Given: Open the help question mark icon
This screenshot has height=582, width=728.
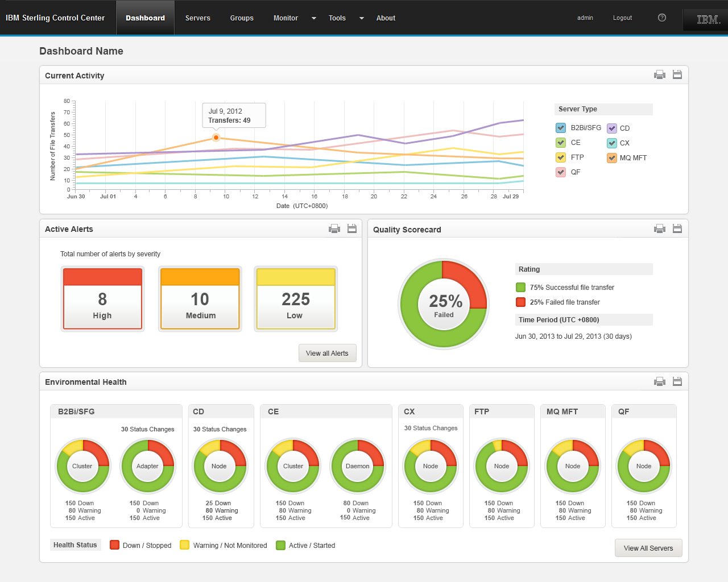Looking at the screenshot, I should [661, 18].
